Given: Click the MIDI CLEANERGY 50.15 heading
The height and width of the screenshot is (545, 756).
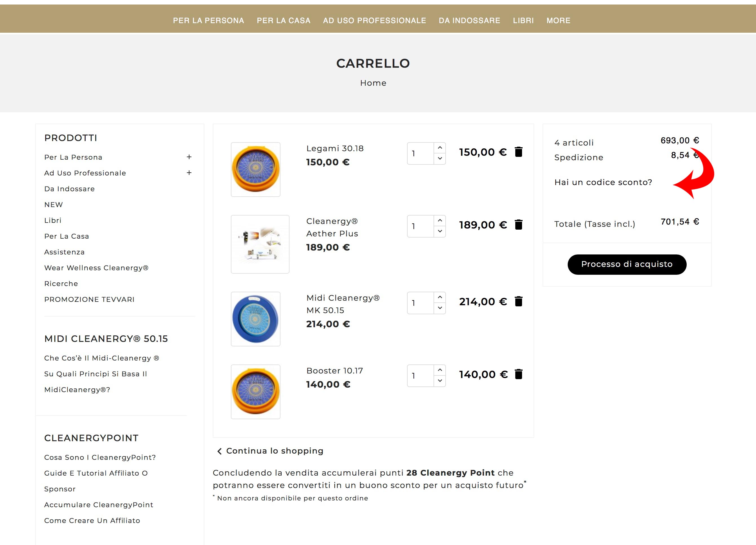Looking at the screenshot, I should [106, 339].
